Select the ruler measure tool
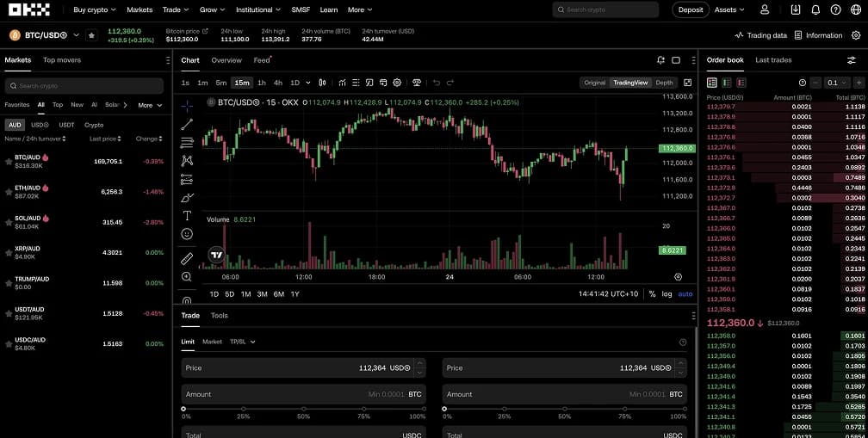This screenshot has height=438, width=868. coord(187,258)
